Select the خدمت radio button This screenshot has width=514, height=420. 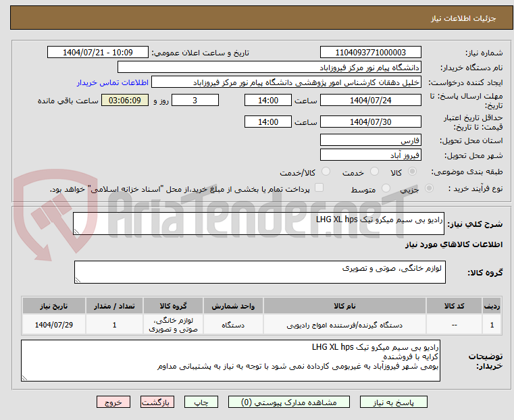coord(374,172)
